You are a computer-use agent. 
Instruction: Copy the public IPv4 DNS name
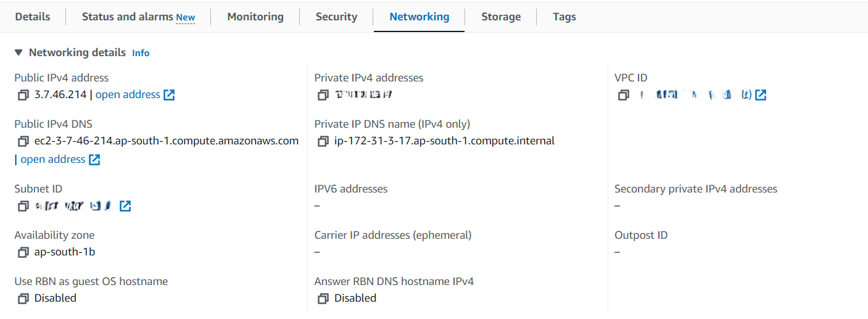point(23,141)
